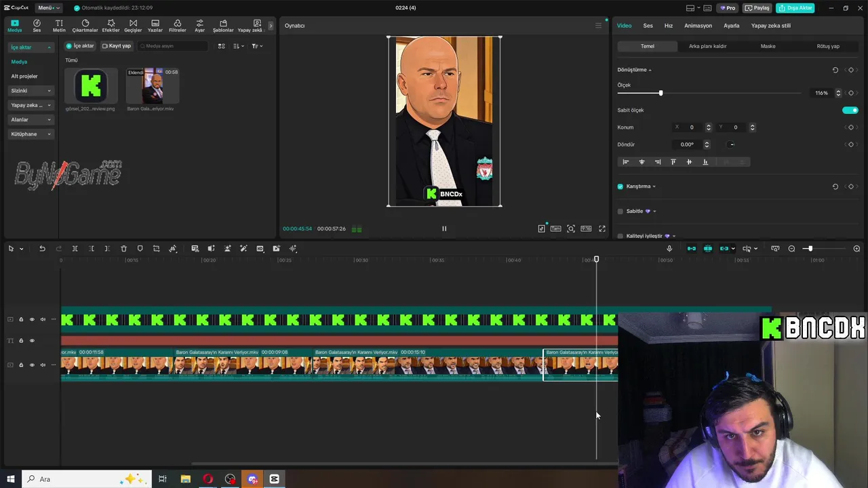This screenshot has height=488, width=868.
Task: Mute the bottom video track audio
Action: click(43, 365)
